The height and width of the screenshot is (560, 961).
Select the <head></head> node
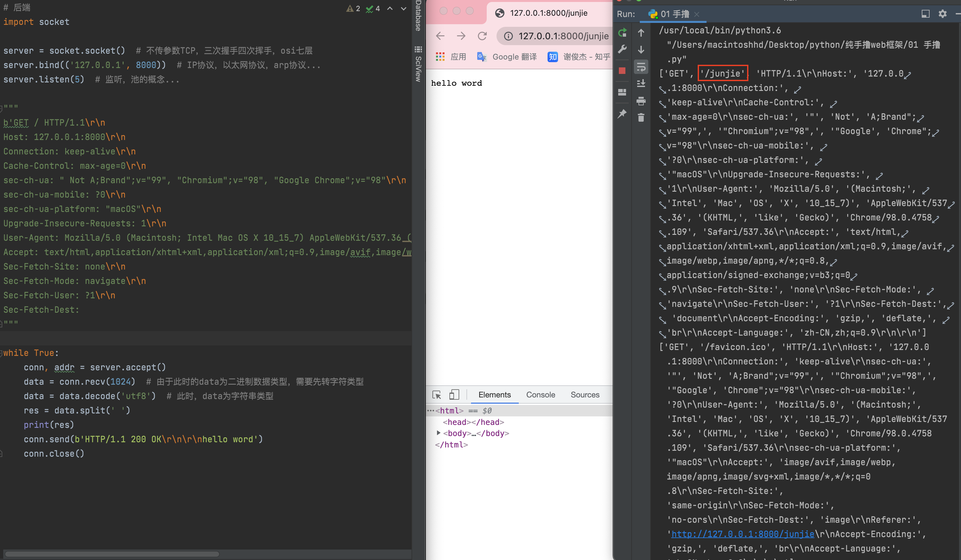click(x=473, y=422)
